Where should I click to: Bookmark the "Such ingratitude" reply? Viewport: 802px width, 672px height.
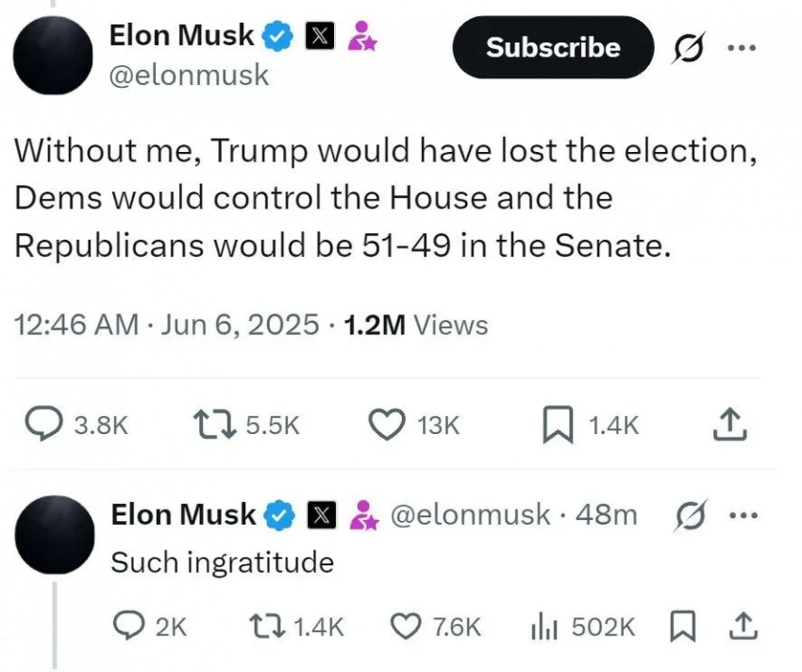click(678, 626)
